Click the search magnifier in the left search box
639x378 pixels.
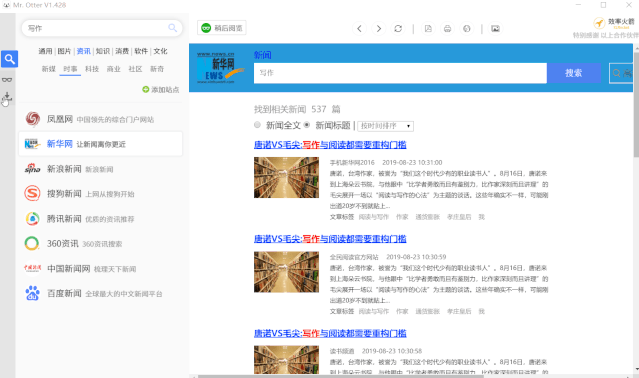[x=172, y=28]
